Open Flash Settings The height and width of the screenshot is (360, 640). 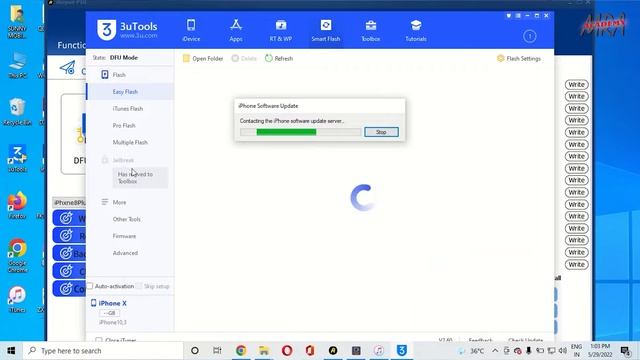click(x=519, y=58)
